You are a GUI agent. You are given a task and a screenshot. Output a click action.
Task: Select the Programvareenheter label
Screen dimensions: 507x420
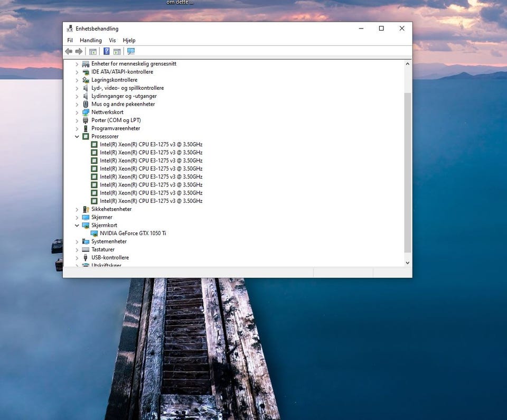click(116, 128)
